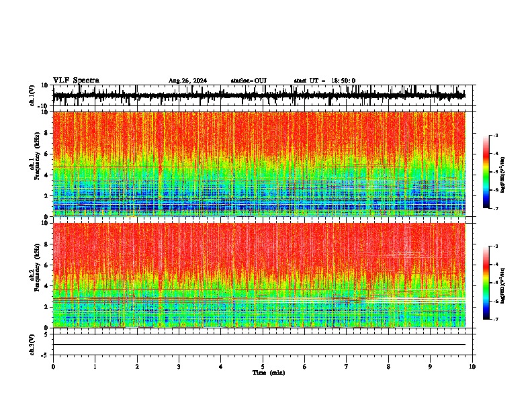Click the ch.1 spectrogram color bar
The image size is (532, 411).
[x=486, y=172]
